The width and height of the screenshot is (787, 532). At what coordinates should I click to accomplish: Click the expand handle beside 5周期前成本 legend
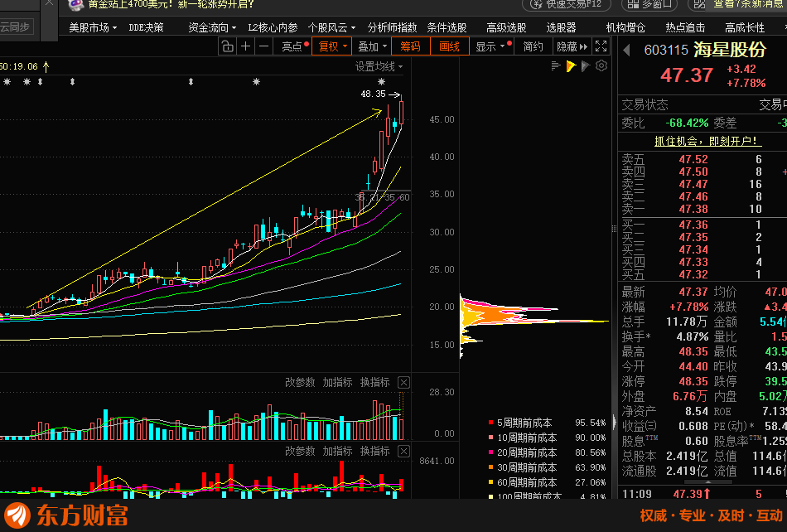pos(613,422)
